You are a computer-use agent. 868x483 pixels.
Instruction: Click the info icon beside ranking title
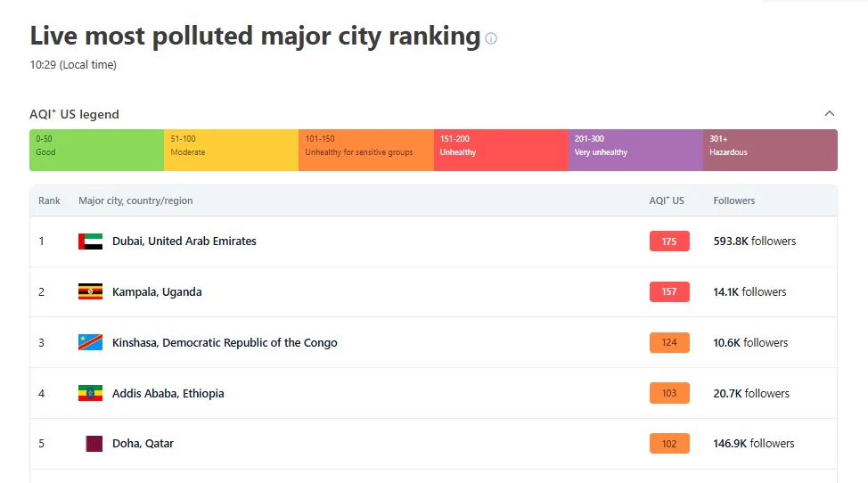click(x=491, y=38)
